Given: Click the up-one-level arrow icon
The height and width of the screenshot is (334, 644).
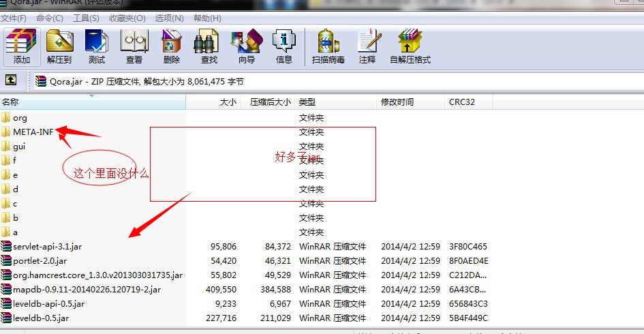Looking at the screenshot, I should (11, 80).
